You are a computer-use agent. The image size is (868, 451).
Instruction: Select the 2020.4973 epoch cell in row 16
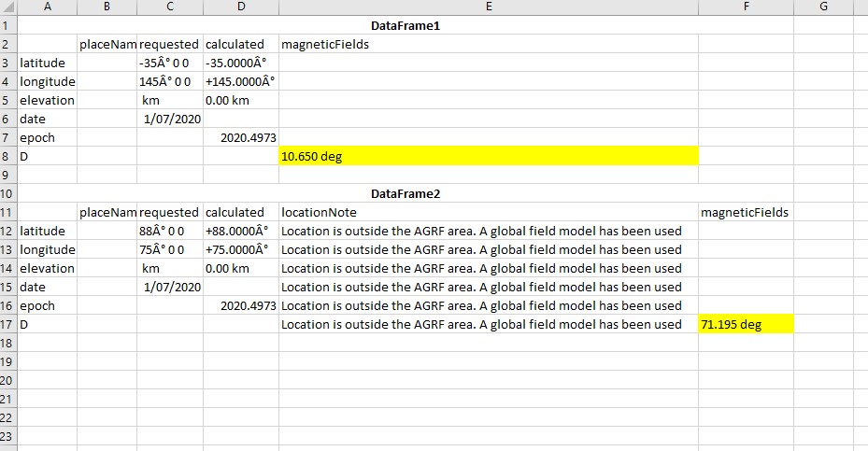(x=240, y=306)
